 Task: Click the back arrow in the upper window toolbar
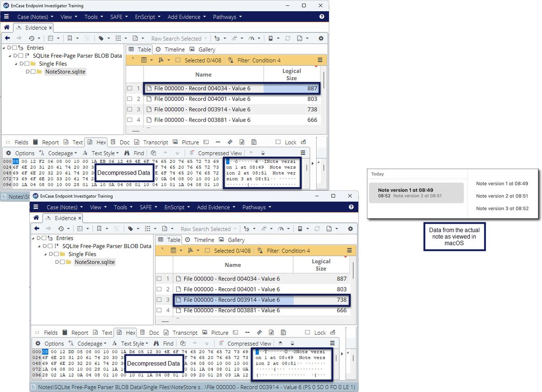point(7,39)
